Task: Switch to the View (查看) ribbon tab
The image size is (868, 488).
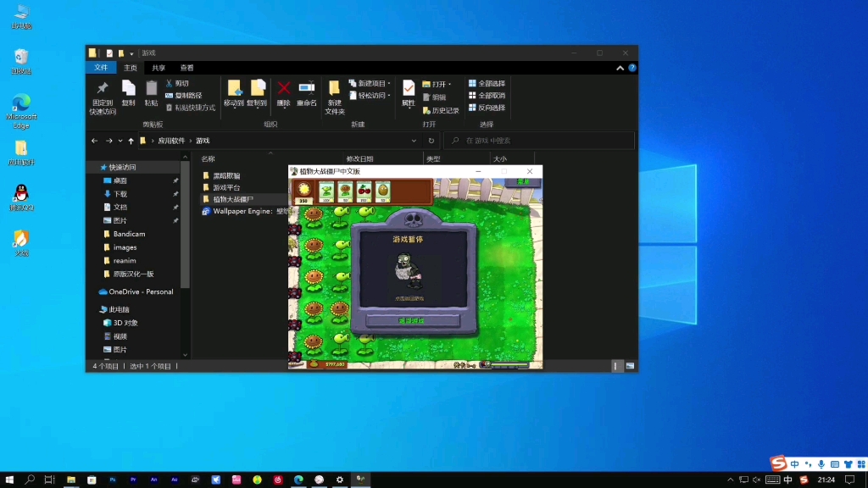Action: 187,68
